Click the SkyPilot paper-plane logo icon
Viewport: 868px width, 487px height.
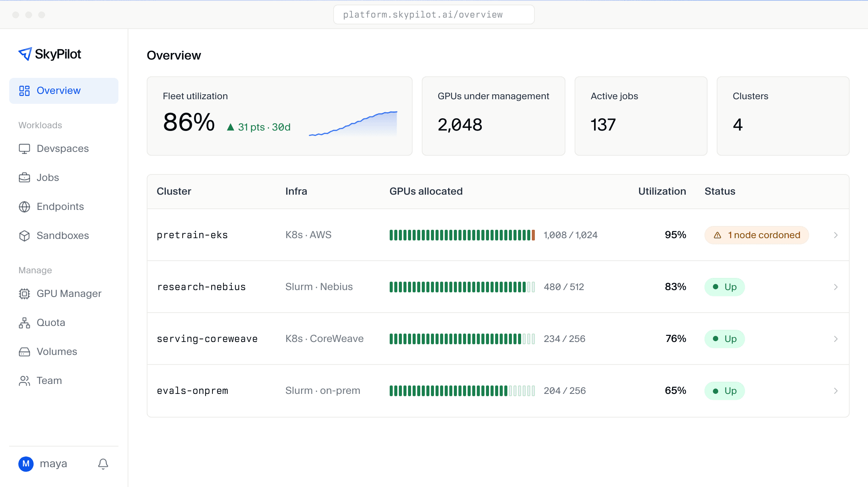(25, 54)
